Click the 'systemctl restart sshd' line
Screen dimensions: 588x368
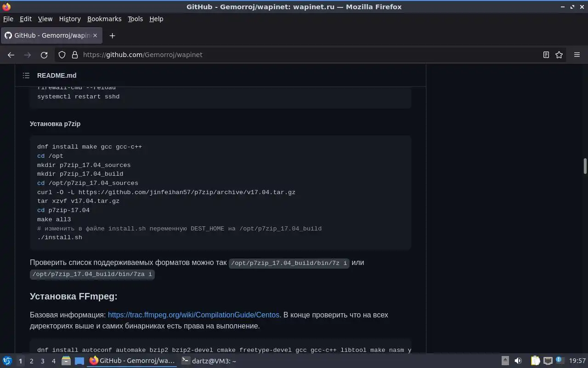click(x=78, y=97)
